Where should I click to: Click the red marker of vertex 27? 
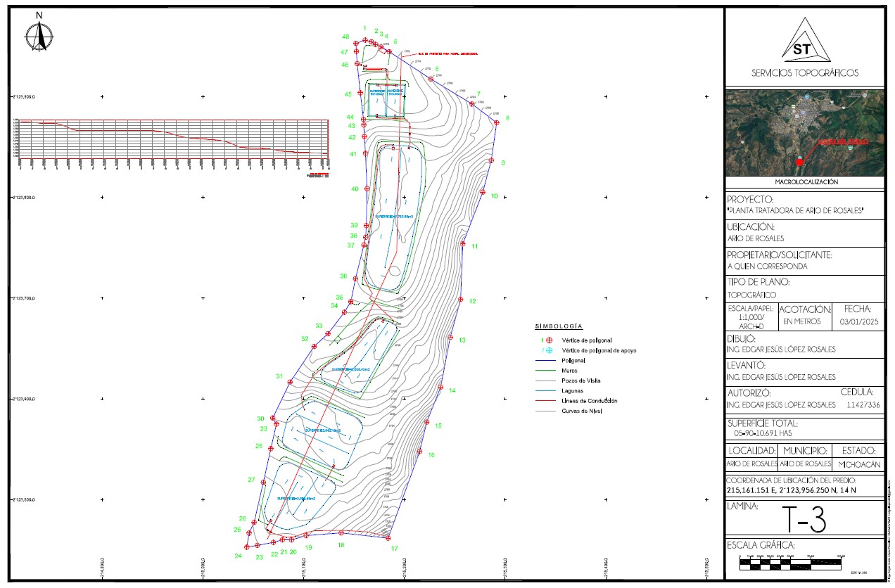(x=262, y=482)
